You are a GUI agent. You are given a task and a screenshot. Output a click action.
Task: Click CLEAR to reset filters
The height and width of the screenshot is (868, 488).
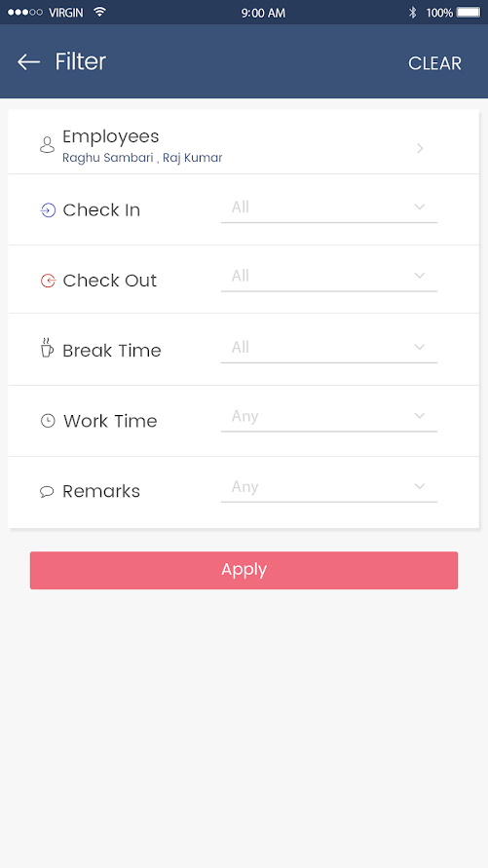pyautogui.click(x=434, y=63)
